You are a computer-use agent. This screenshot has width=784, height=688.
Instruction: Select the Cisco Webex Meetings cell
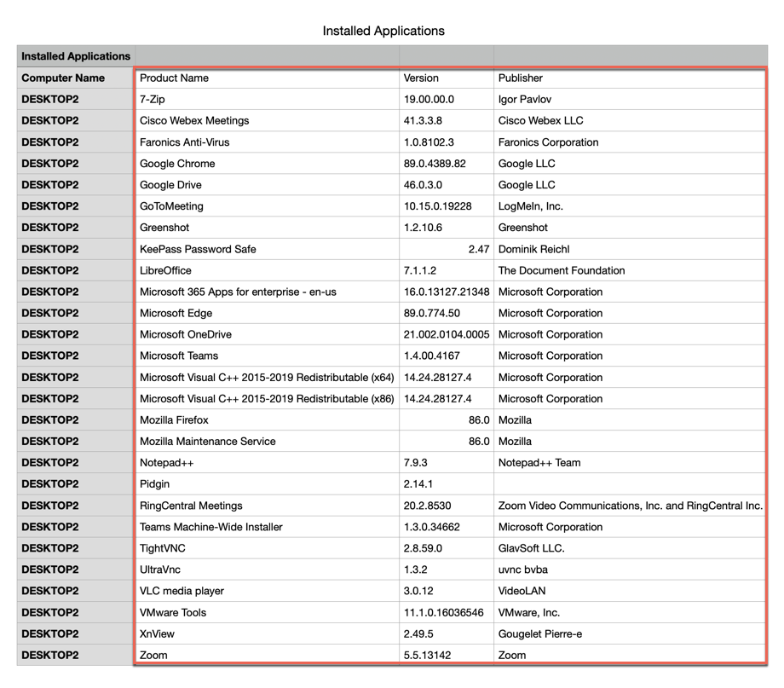tap(267, 120)
